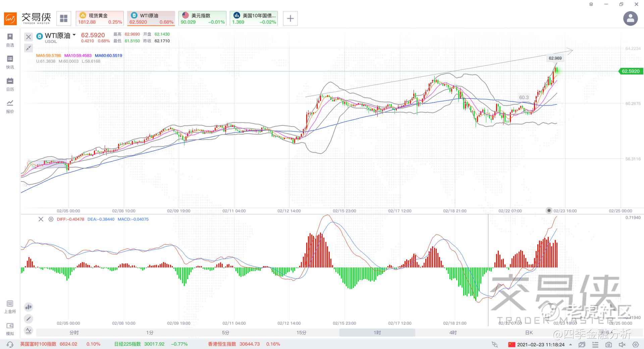Select the candlestick chart type button
The image size is (644, 349).
29,307
